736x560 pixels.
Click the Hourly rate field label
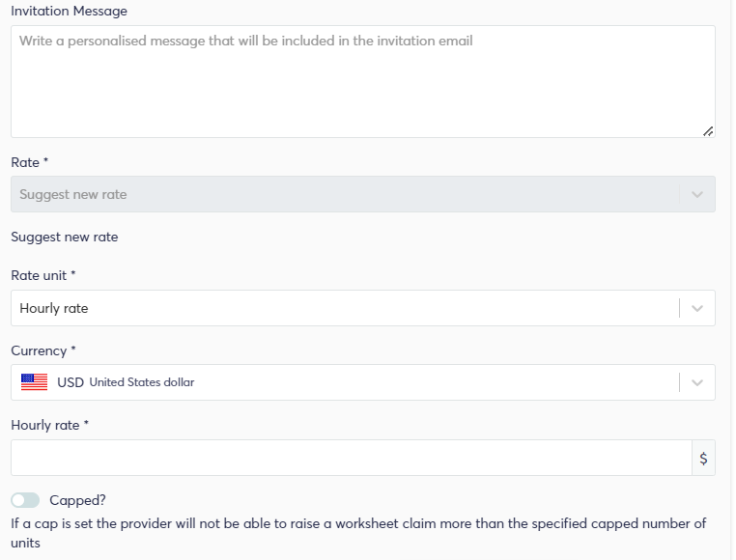(x=50, y=425)
